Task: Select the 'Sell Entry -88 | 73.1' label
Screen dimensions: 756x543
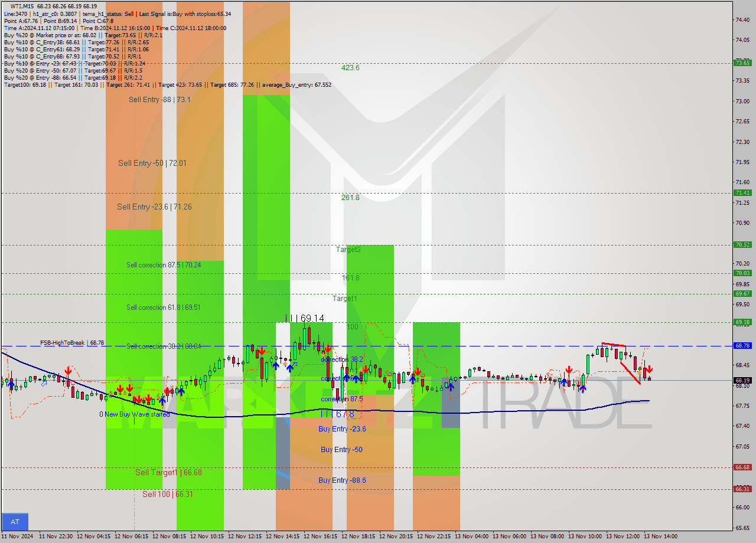Action: (x=159, y=100)
